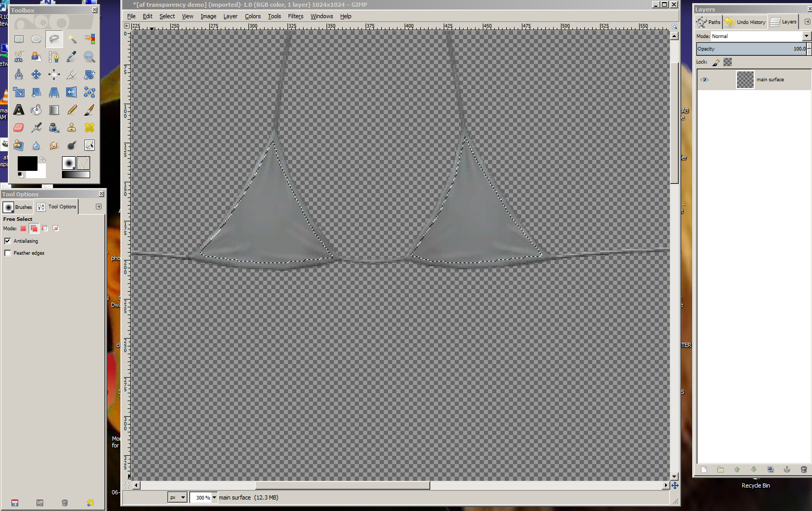Choose the Free Select lasso tool
812x511 pixels.
(54, 39)
